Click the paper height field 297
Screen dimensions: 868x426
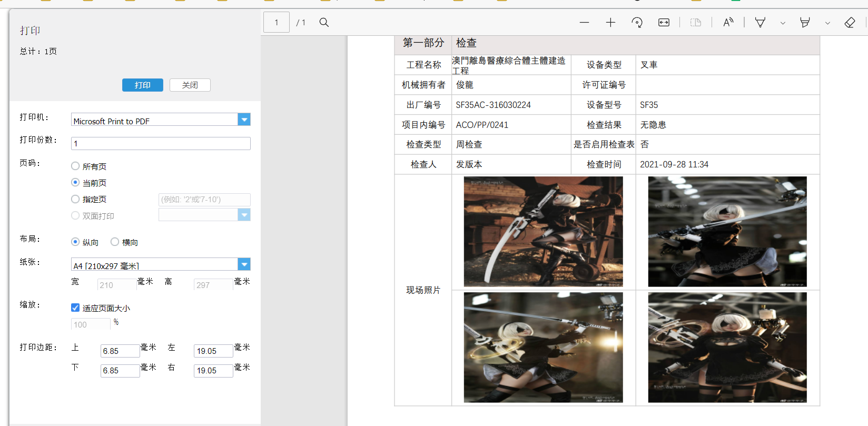[213, 285]
